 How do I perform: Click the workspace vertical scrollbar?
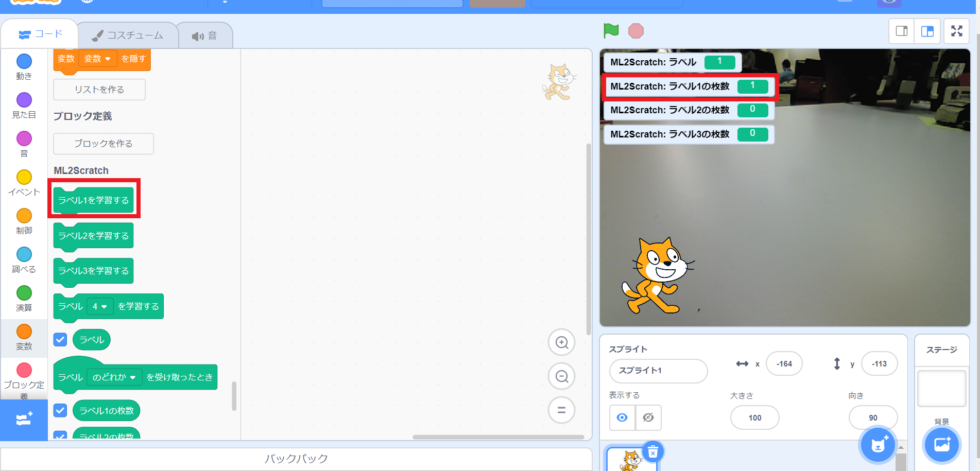click(589, 239)
